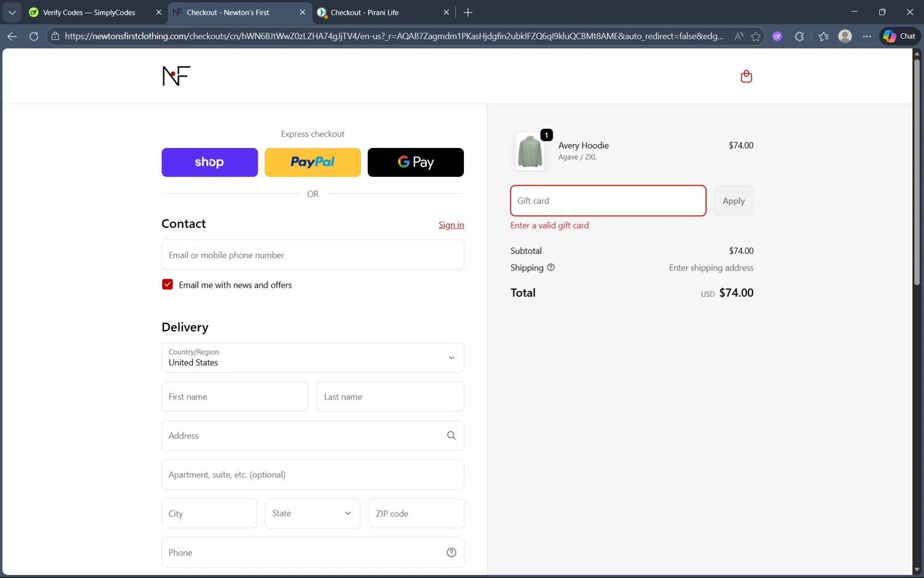
Task: Click Apply gift card button
Action: click(734, 201)
